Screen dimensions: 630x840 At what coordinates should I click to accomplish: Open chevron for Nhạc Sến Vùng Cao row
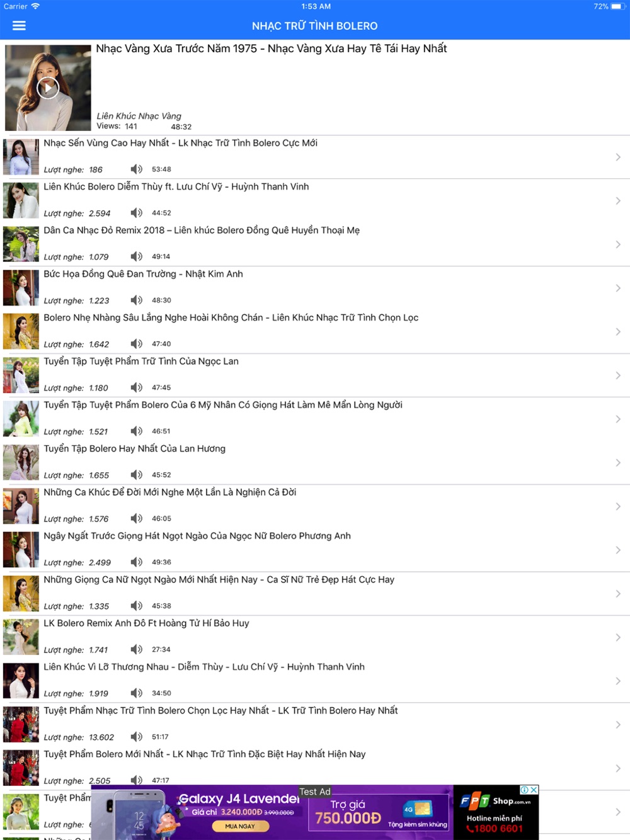coord(618,157)
